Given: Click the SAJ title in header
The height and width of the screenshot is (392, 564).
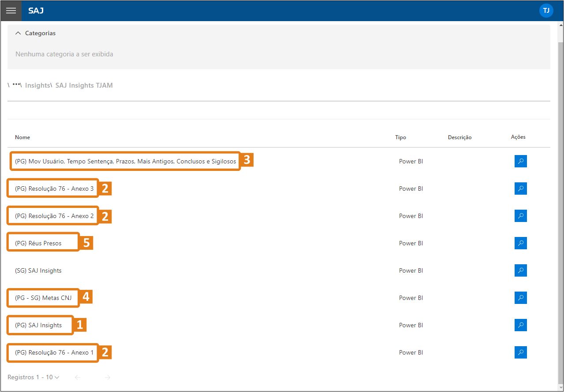Looking at the screenshot, I should pos(36,11).
